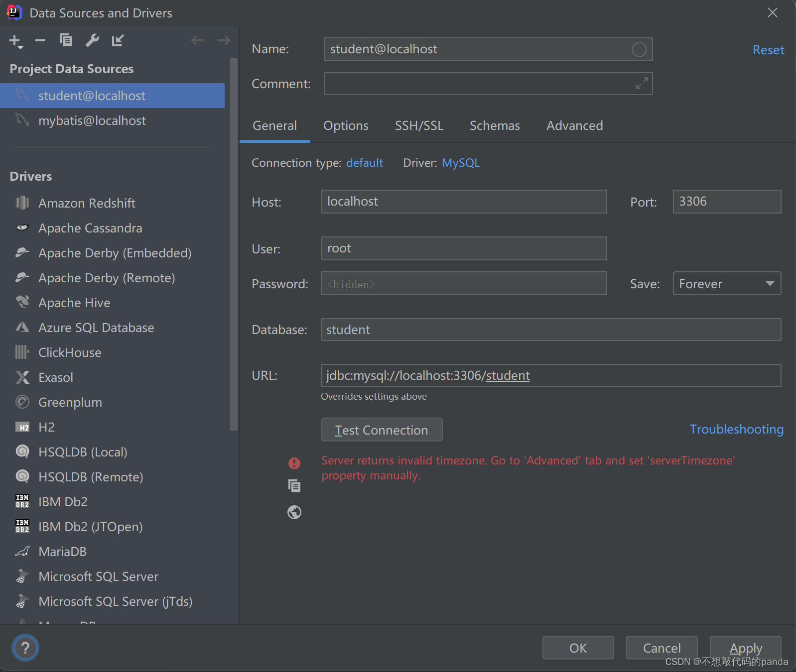Select Apache Cassandra driver
This screenshot has height=672, width=796.
[112, 228]
